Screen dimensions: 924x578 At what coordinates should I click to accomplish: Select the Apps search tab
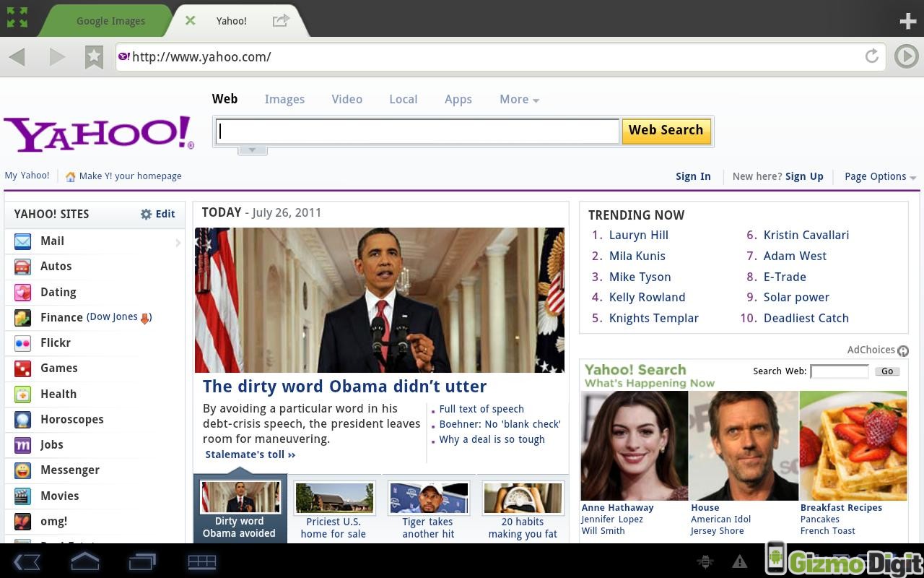click(x=458, y=99)
